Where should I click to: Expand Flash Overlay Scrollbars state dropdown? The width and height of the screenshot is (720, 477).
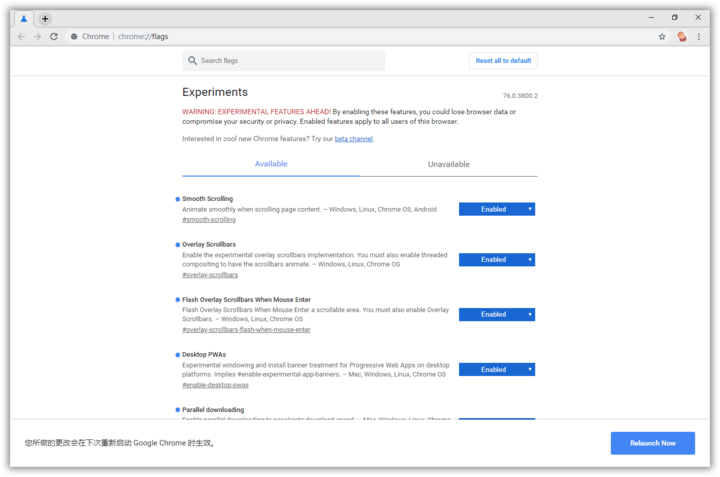point(496,314)
